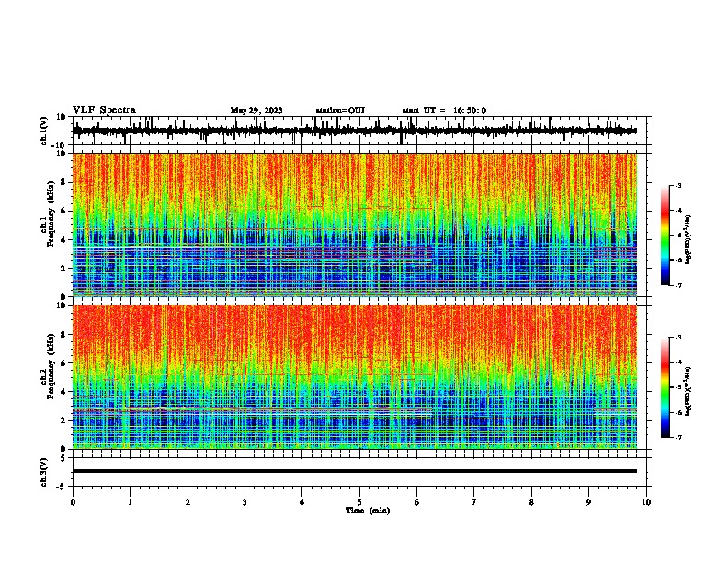Click the "-3" label atop the ch.1 color bar
The height and width of the screenshot is (563, 728).
[x=678, y=185]
